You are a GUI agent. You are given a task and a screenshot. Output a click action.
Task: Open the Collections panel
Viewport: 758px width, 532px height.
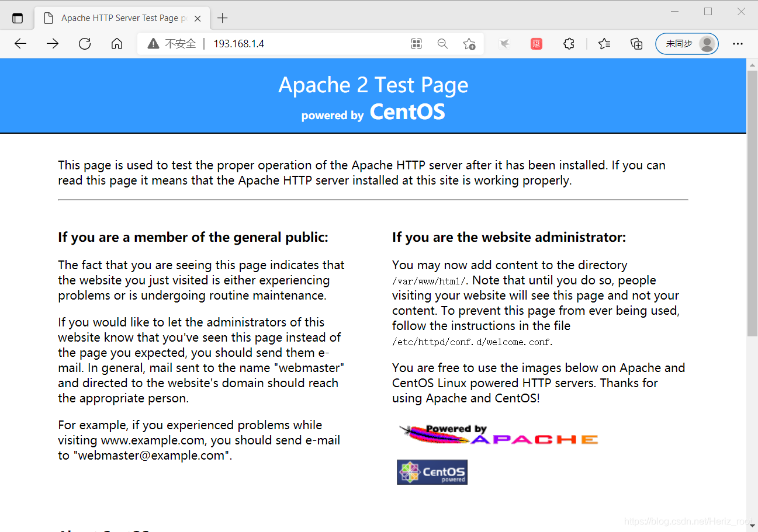[x=636, y=44]
